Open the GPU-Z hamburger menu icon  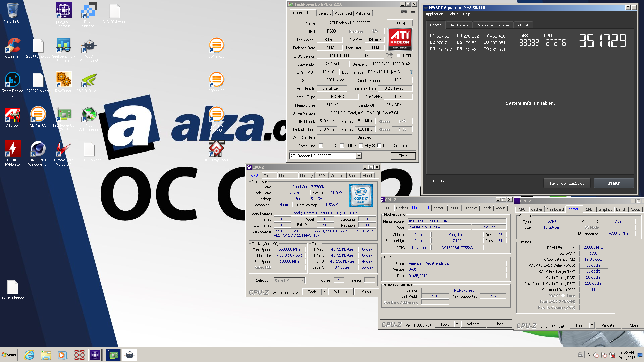(x=413, y=12)
